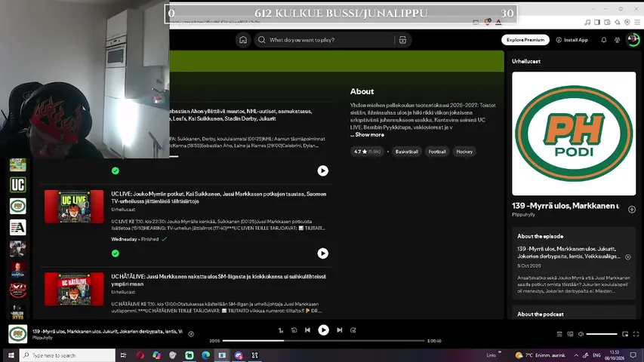Open the Queue panel icon
Viewport: 644px width, 362px height.
pyautogui.click(x=559, y=334)
